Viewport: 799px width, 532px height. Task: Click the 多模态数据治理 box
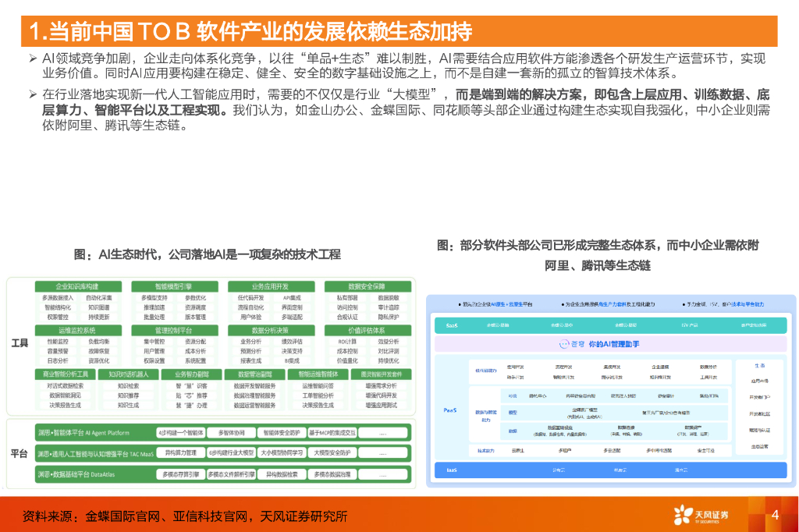click(332, 474)
